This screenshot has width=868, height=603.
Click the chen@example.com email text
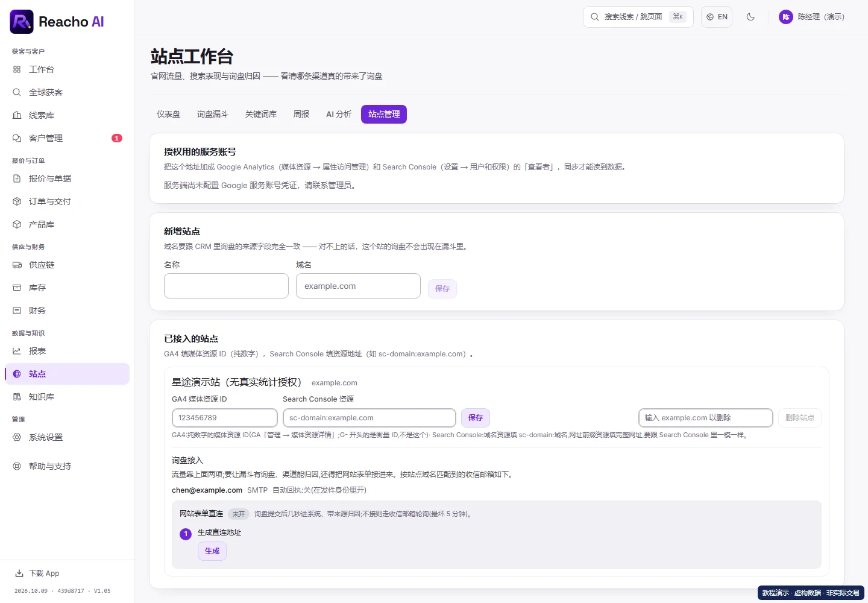tap(207, 490)
